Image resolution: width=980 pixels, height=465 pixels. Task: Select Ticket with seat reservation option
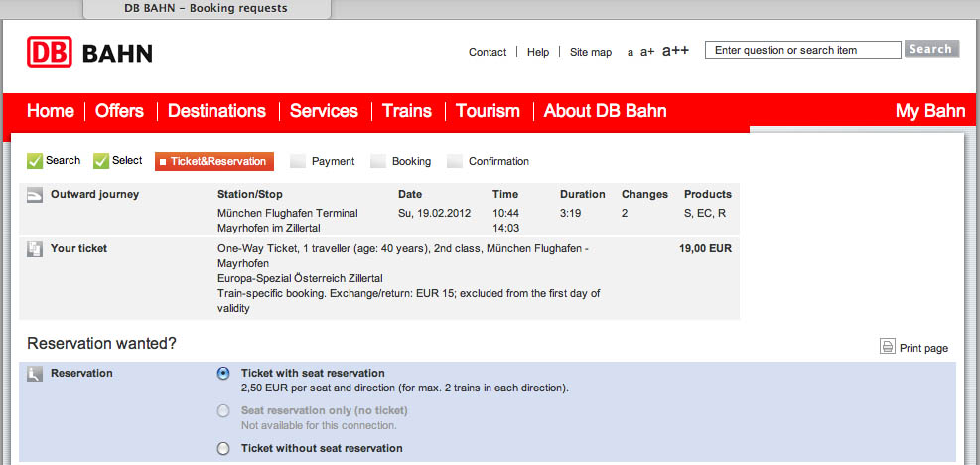point(223,373)
